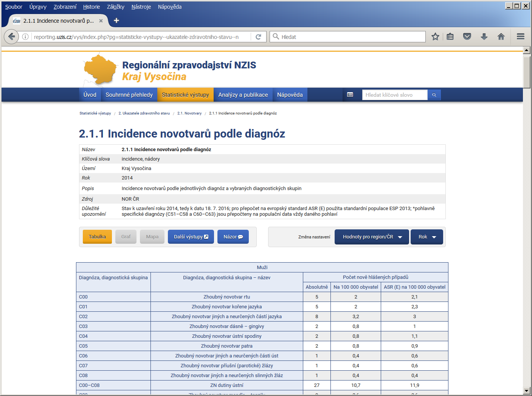The image size is (532, 396).
Task: Click table cell 'Zhoubný novotvar rtu'
Action: (x=227, y=297)
